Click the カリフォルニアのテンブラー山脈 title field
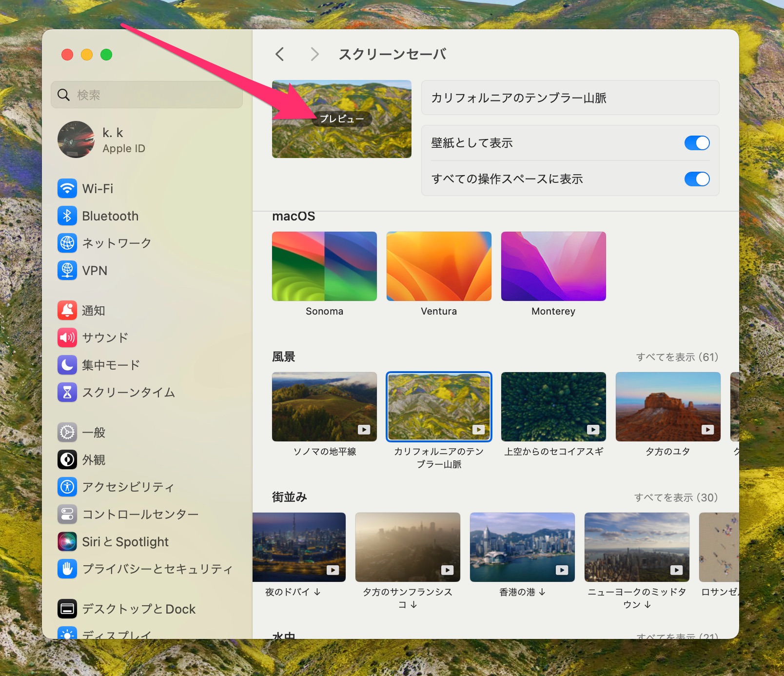The height and width of the screenshot is (676, 784). pyautogui.click(x=570, y=98)
